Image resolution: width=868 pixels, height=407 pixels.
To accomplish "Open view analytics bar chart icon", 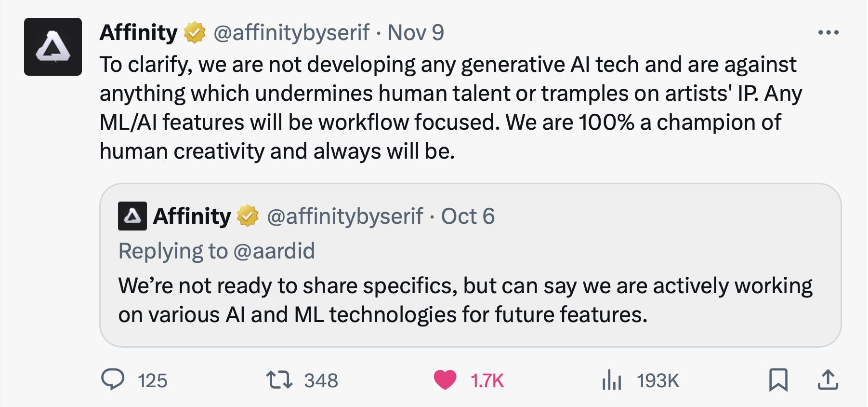I will click(612, 380).
